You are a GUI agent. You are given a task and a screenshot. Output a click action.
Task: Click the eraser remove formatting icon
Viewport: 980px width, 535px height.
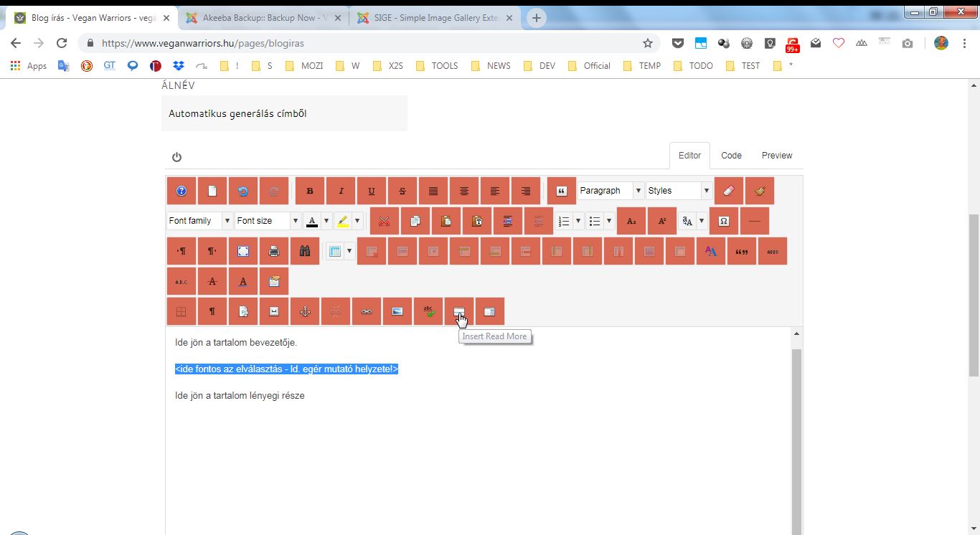[729, 191]
